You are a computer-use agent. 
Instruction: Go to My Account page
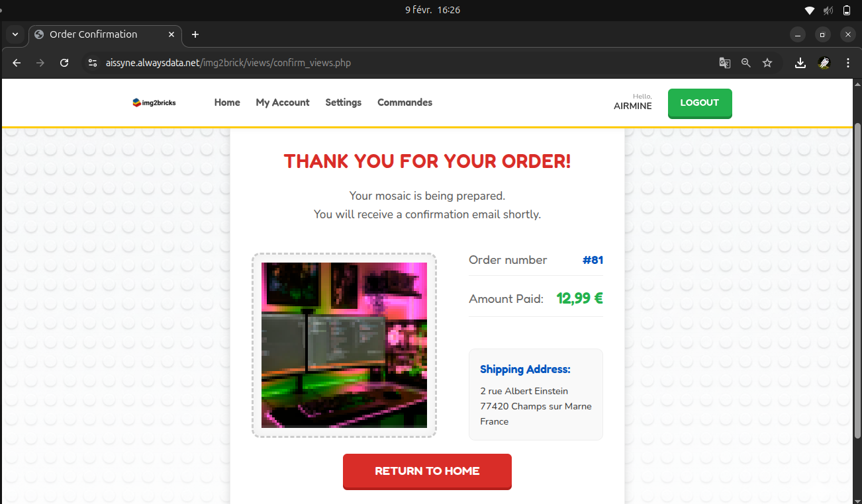click(x=283, y=103)
